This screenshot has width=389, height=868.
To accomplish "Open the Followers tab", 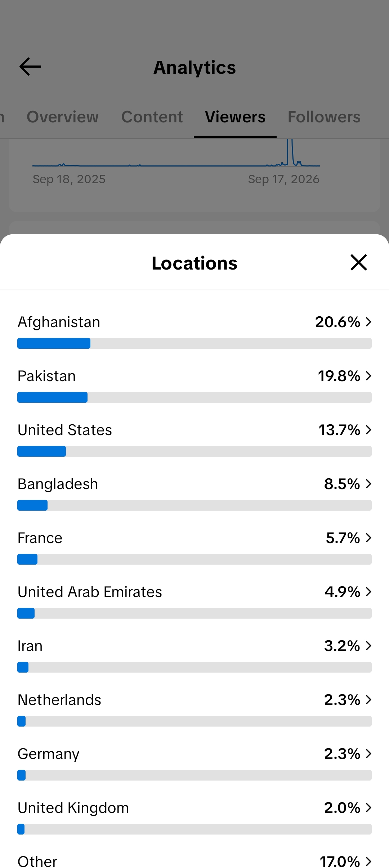I will pos(324,117).
